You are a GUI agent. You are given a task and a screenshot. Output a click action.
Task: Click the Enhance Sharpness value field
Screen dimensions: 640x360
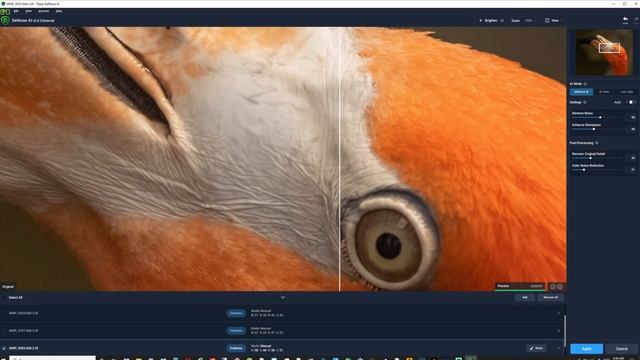(632, 129)
